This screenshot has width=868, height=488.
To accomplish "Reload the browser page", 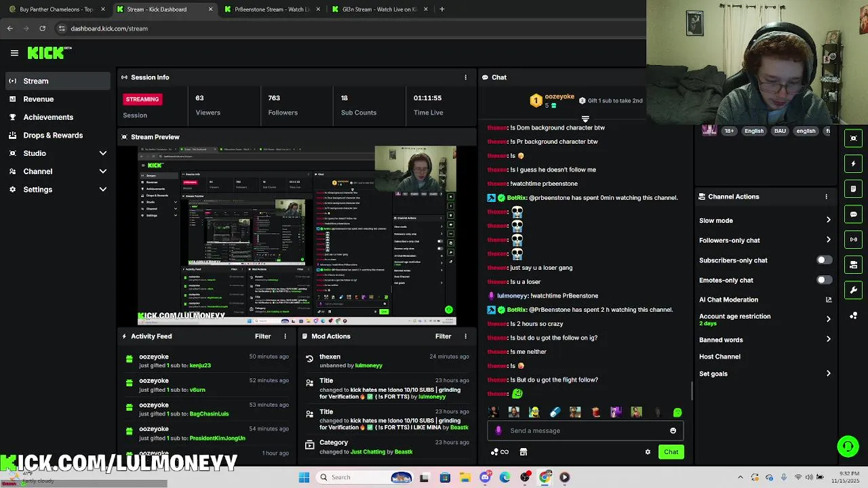I will [x=42, y=28].
